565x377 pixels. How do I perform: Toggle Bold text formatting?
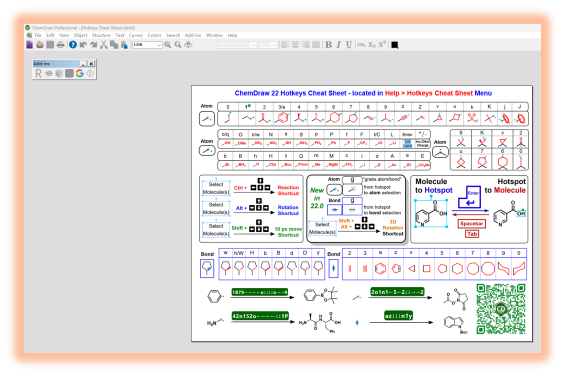pos(328,45)
